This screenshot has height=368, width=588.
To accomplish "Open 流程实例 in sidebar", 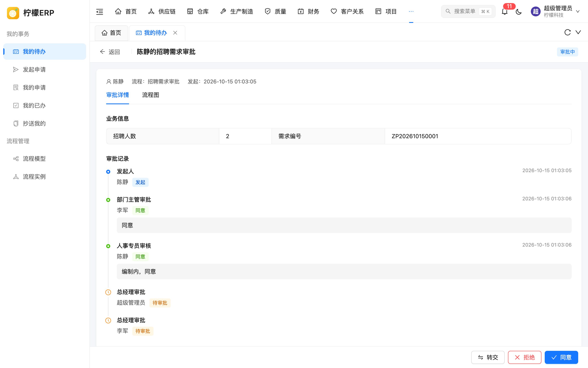I will (45, 177).
